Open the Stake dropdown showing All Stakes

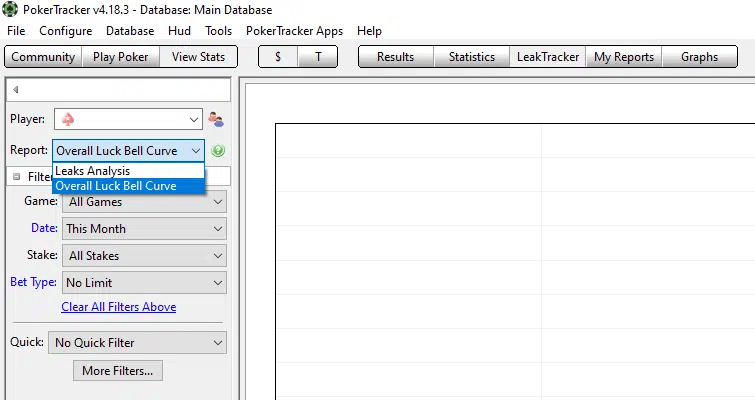tap(144, 256)
